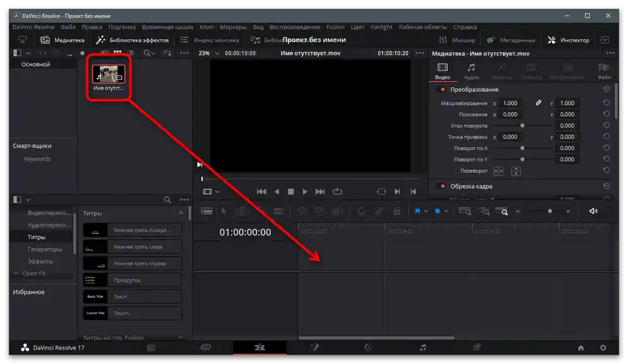Open the flag color dropdown arrow
Image resolution: width=628 pixels, height=364 pixels.
point(426,211)
